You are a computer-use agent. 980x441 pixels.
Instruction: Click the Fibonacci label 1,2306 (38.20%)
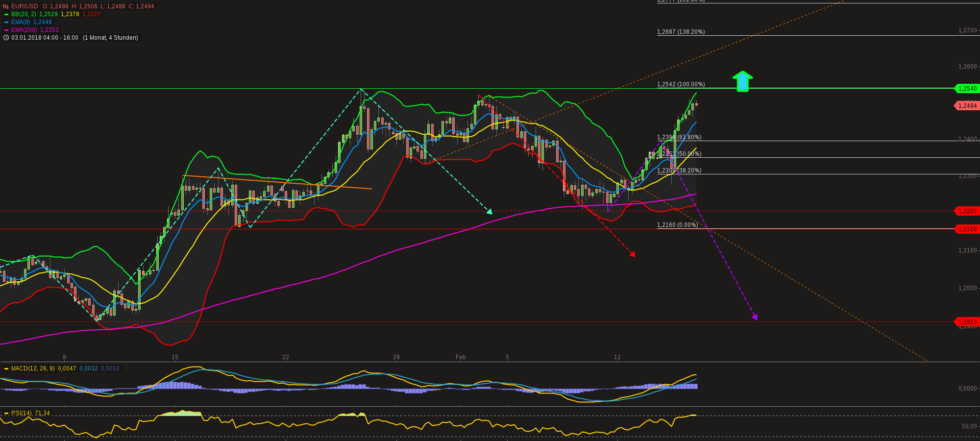[x=679, y=171]
